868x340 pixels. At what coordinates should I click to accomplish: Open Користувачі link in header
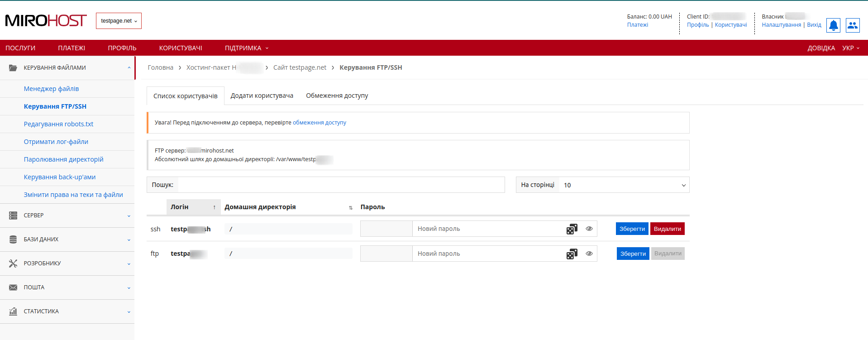pyautogui.click(x=731, y=25)
